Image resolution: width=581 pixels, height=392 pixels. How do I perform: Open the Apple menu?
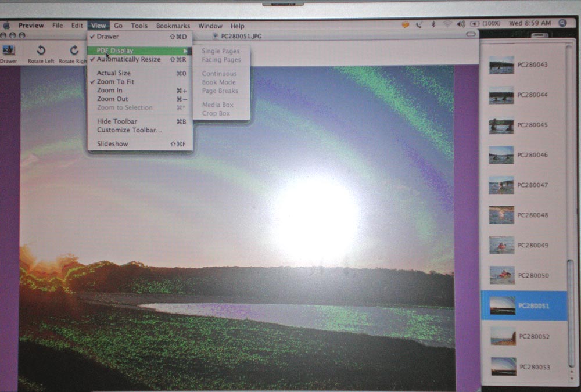[x=6, y=26]
